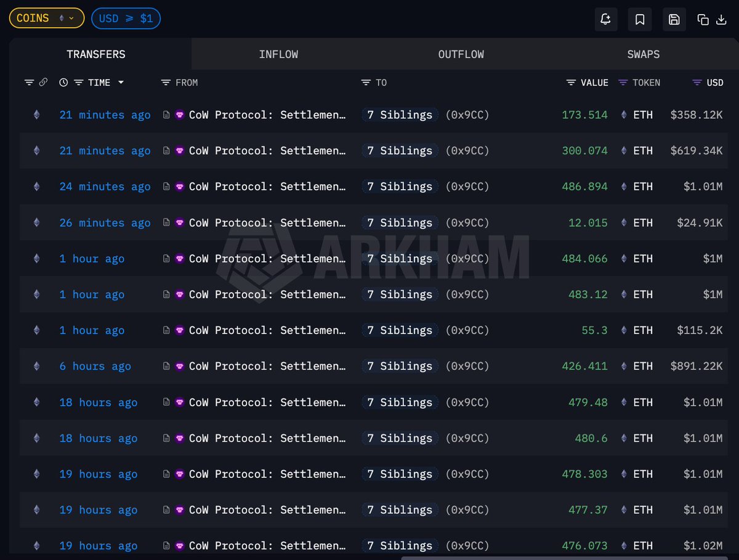Click the (0x9CC) address in 480.6 row
The height and width of the screenshot is (560, 739).
(467, 438)
